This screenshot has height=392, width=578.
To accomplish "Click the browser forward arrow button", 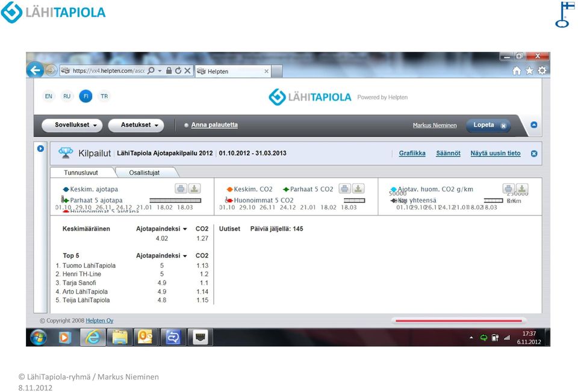I will [x=51, y=70].
